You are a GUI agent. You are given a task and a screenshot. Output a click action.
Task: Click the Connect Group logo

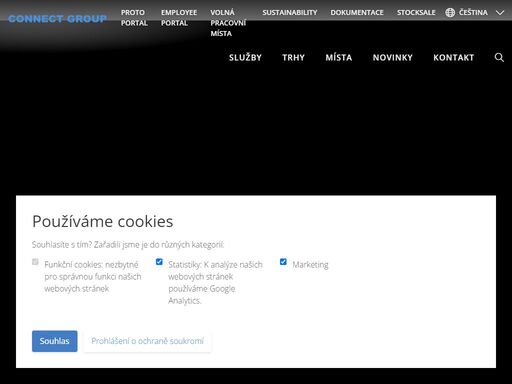57,19
